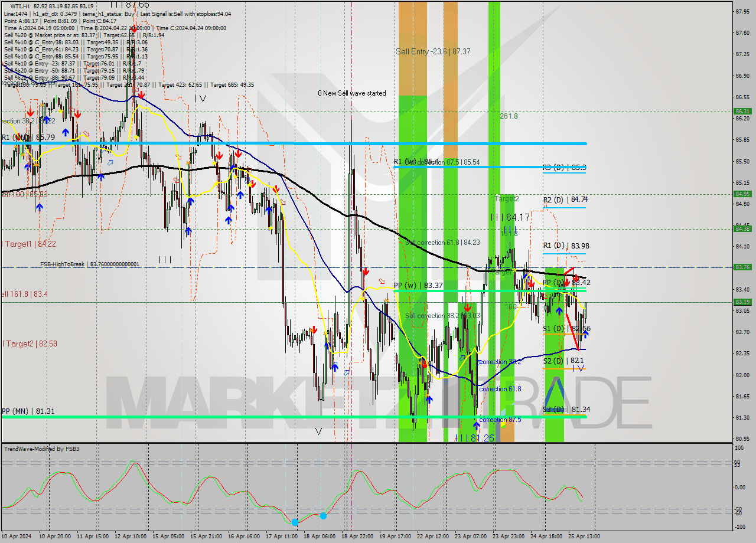The width and height of the screenshot is (756, 543).
Task: Click the 'PP (D) | 83.42' daily pivot label
Action: tap(567, 283)
